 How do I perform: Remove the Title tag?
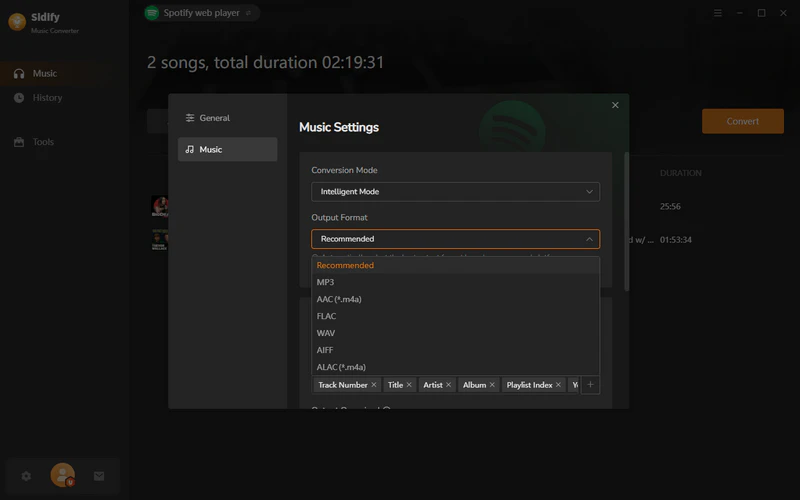[409, 385]
